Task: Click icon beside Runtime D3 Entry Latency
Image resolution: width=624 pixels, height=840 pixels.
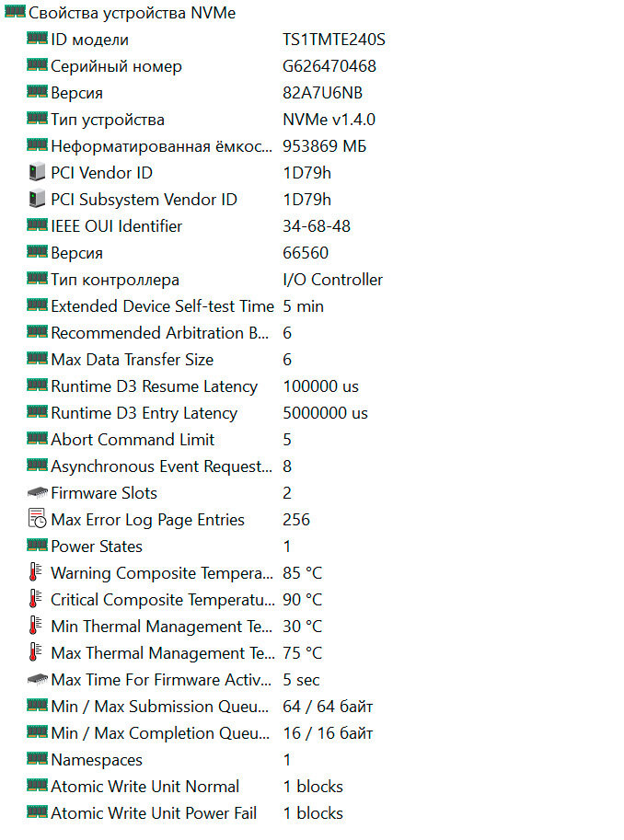Action: coord(37,412)
